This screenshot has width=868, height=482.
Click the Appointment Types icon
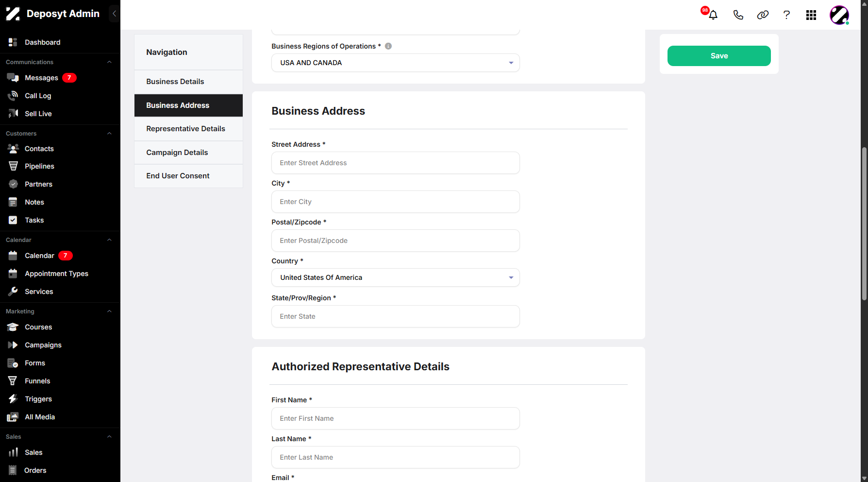click(13, 274)
